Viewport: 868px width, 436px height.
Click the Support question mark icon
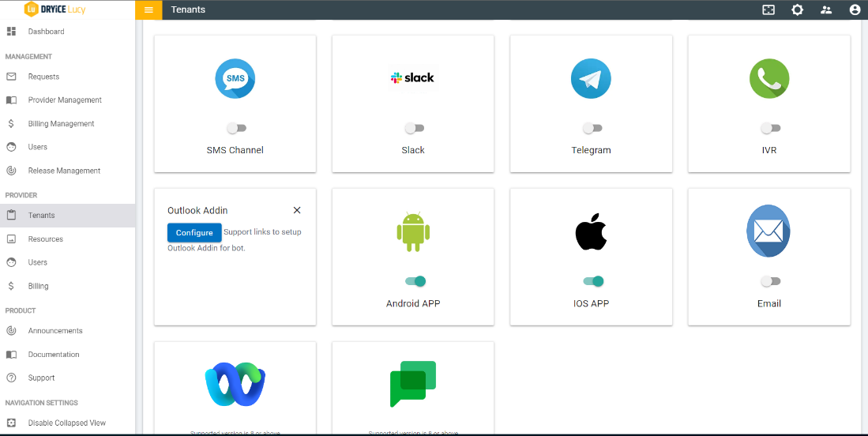(11, 378)
